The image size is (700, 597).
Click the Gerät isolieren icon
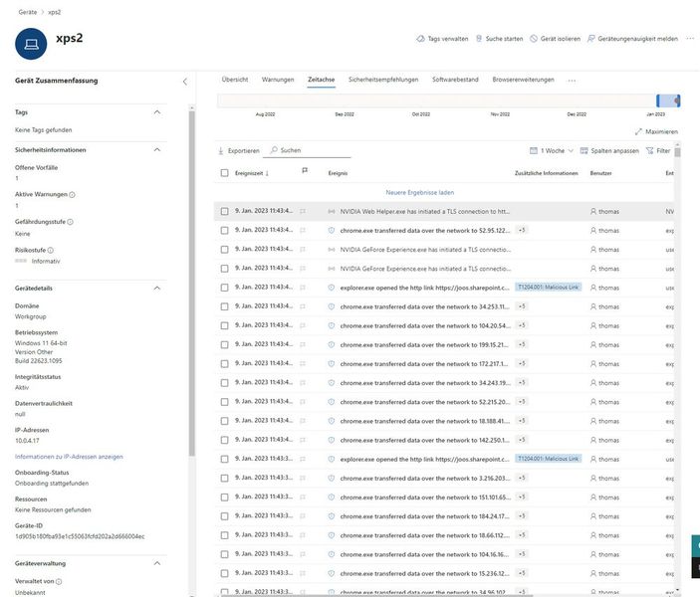click(535, 39)
